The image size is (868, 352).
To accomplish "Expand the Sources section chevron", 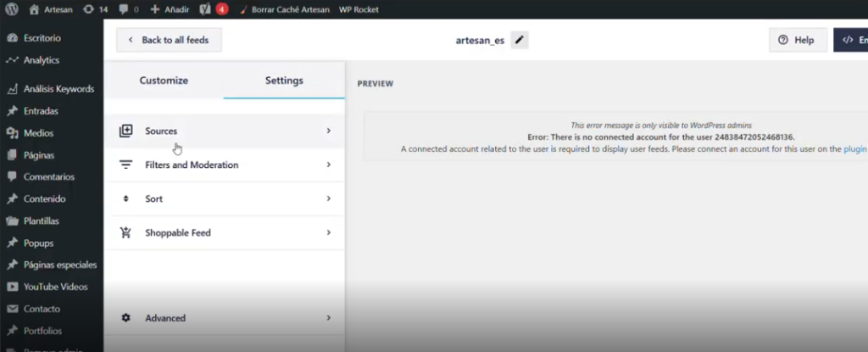I will (329, 131).
